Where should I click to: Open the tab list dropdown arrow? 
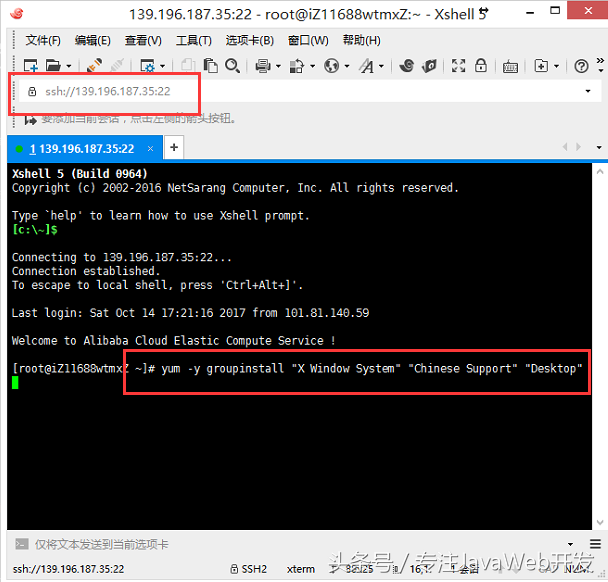pyautogui.click(x=599, y=147)
